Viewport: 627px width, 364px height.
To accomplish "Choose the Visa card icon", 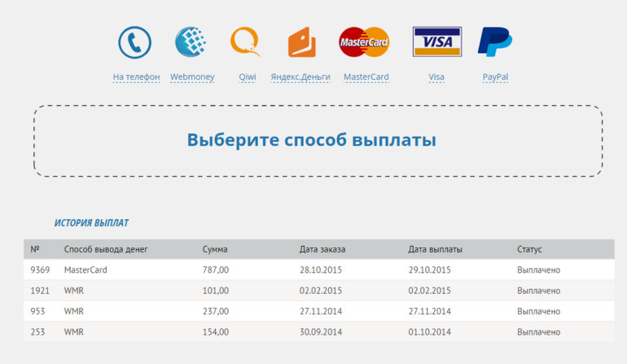I will tap(436, 42).
